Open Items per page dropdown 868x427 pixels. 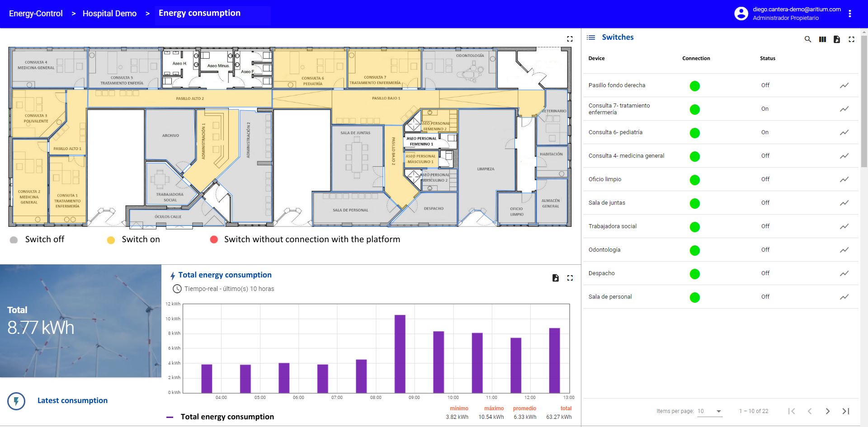pyautogui.click(x=709, y=411)
